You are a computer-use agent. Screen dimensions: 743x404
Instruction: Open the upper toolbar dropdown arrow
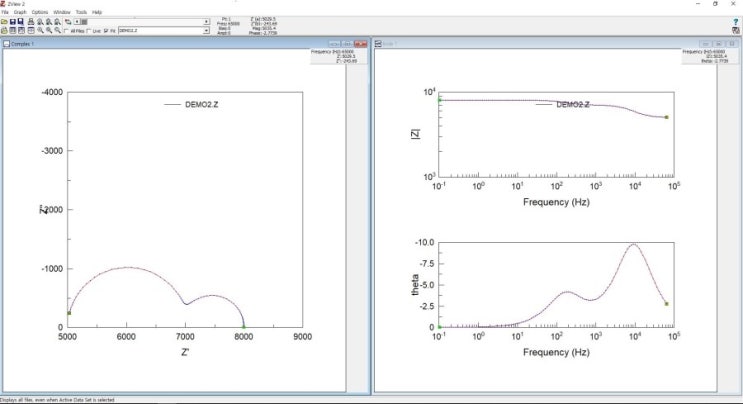pos(207,21)
